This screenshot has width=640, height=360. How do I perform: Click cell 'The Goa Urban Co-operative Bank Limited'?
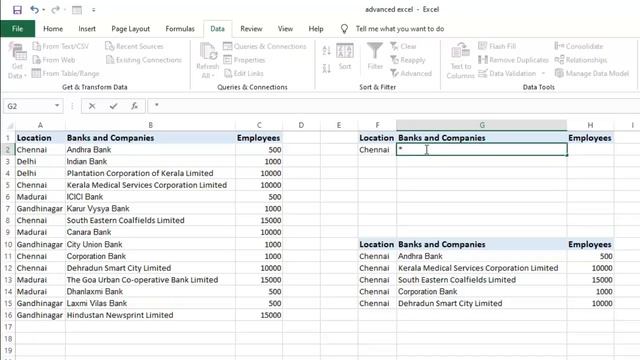pyautogui.click(x=150, y=280)
